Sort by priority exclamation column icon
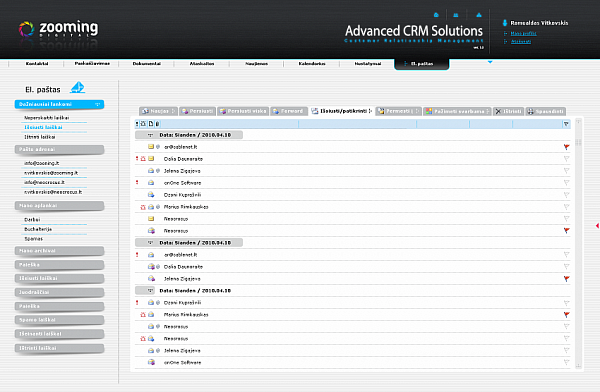 (x=137, y=124)
